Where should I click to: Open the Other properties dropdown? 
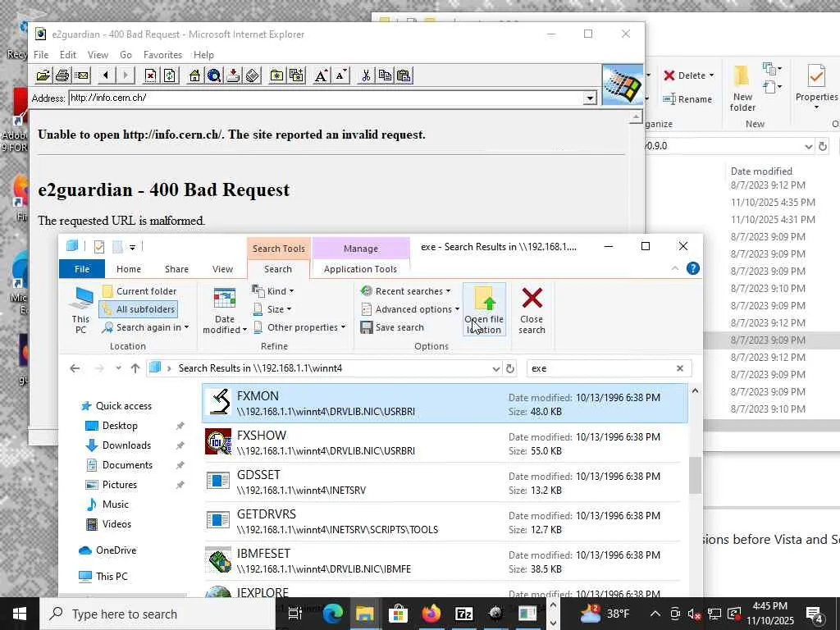(x=299, y=327)
